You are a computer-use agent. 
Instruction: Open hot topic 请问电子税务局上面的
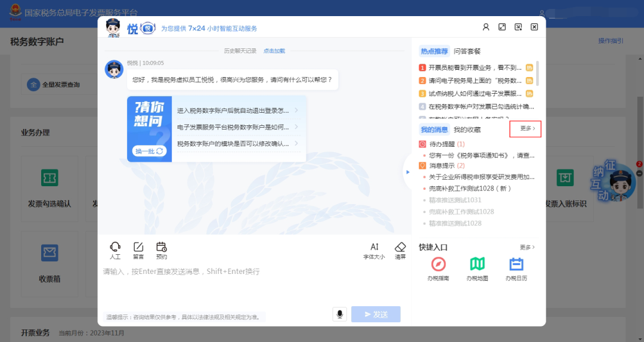(x=476, y=81)
